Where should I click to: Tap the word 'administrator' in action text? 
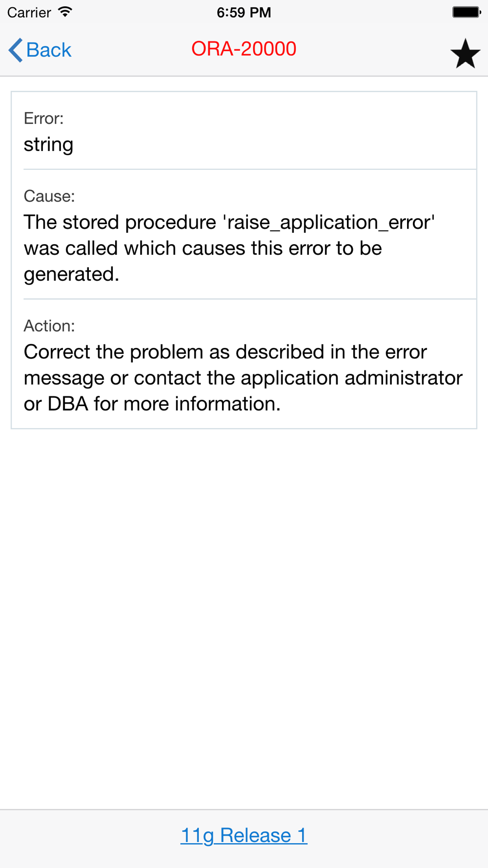coord(403,378)
